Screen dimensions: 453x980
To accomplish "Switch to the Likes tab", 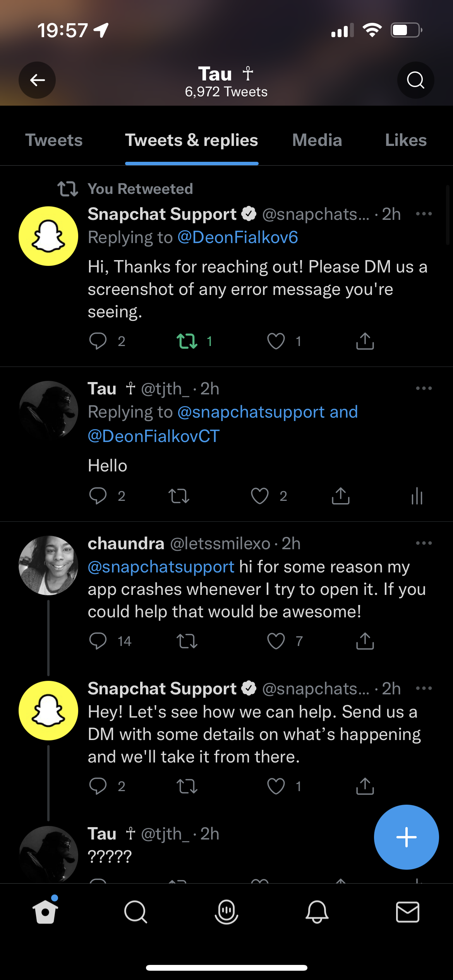I will pyautogui.click(x=406, y=140).
